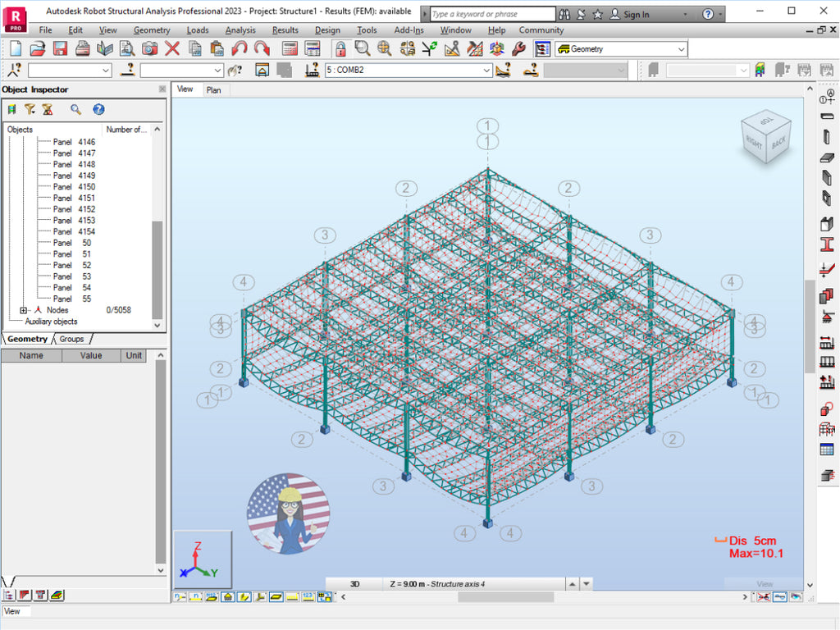The width and height of the screenshot is (840, 630).
Task: Open the Sections definition tool
Action: point(826,243)
